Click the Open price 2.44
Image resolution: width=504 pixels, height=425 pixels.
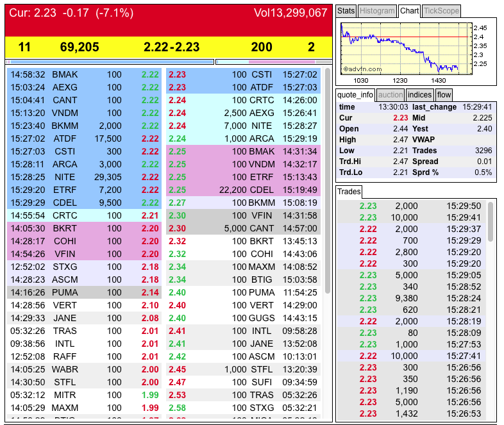pyautogui.click(x=401, y=129)
